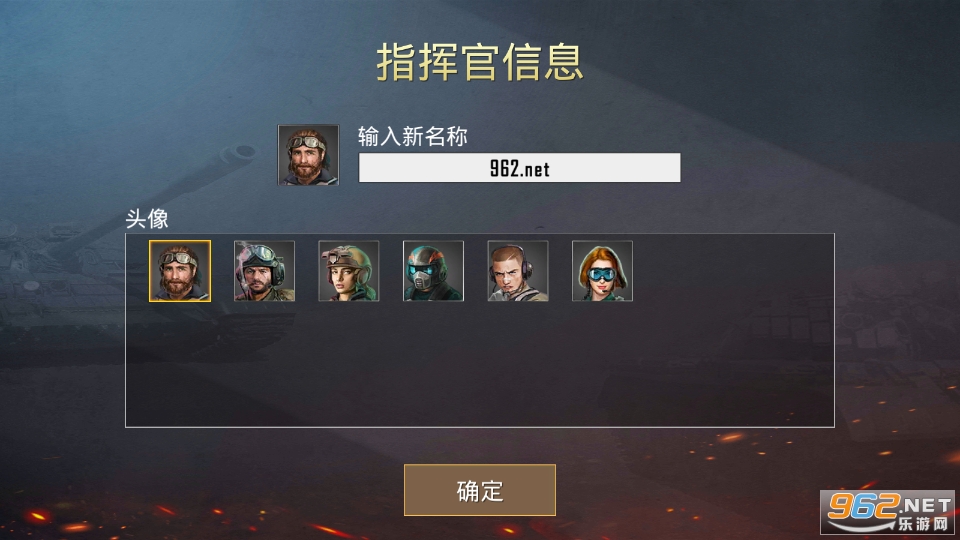Focus the new name input containing 962.net
The height and width of the screenshot is (540, 960).
point(519,168)
